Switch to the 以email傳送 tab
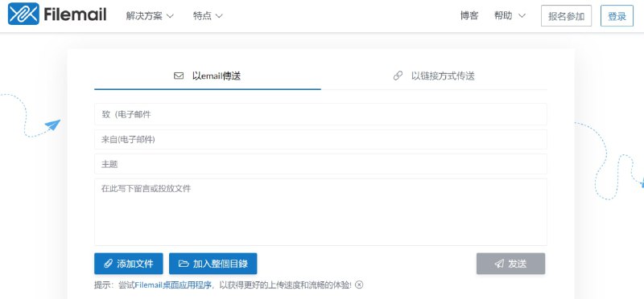The height and width of the screenshot is (299, 644). tap(208, 76)
